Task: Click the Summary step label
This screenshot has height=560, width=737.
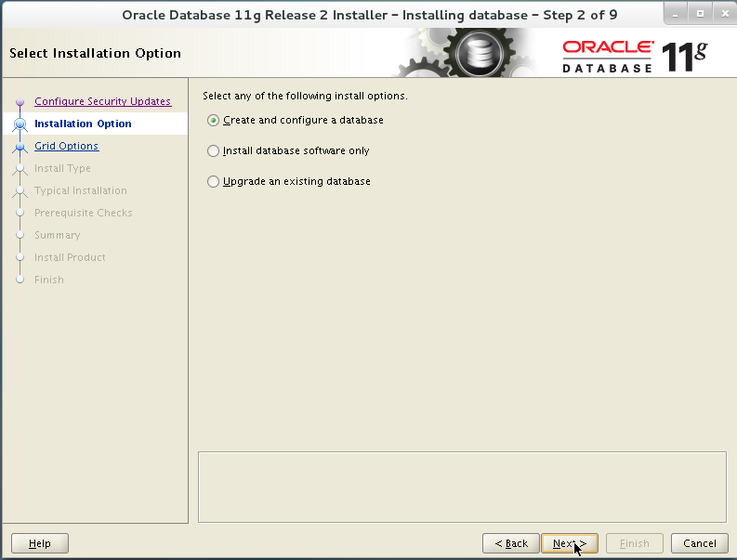Action: tap(57, 235)
